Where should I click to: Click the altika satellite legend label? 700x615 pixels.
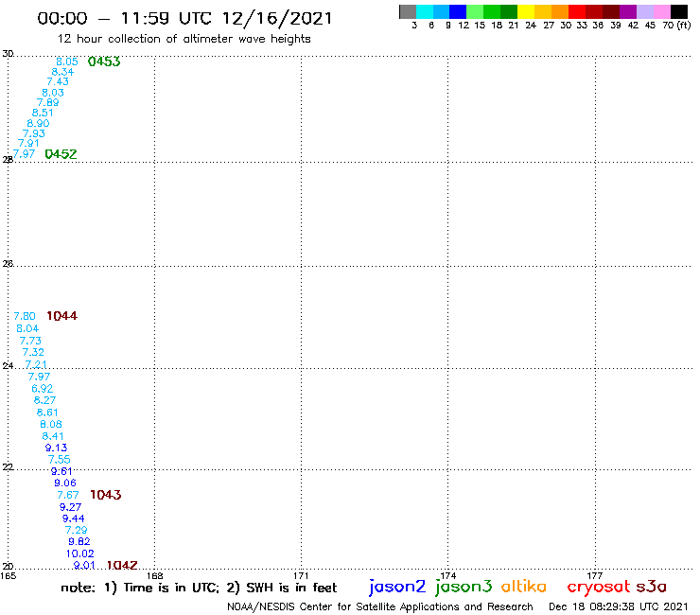[524, 586]
